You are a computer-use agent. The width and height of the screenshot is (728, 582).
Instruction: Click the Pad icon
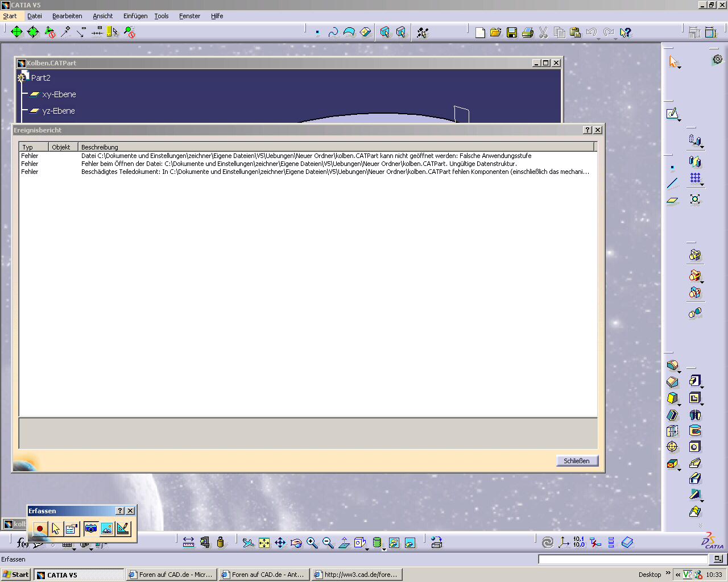click(x=695, y=381)
